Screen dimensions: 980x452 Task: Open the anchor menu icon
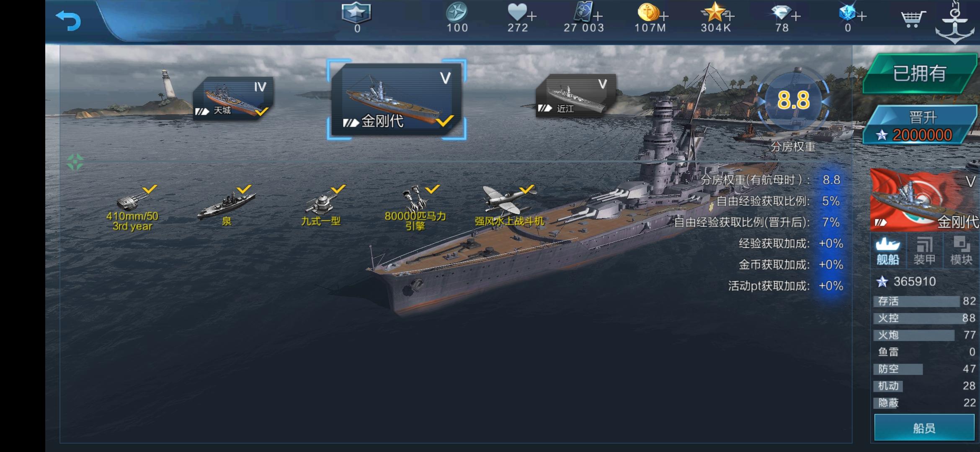pyautogui.click(x=955, y=23)
